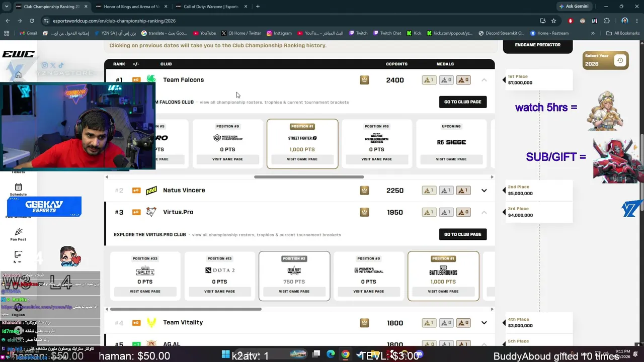This screenshot has height=362, width=644.
Task: Visit game page for Fatal Fury
Action: click(294, 292)
